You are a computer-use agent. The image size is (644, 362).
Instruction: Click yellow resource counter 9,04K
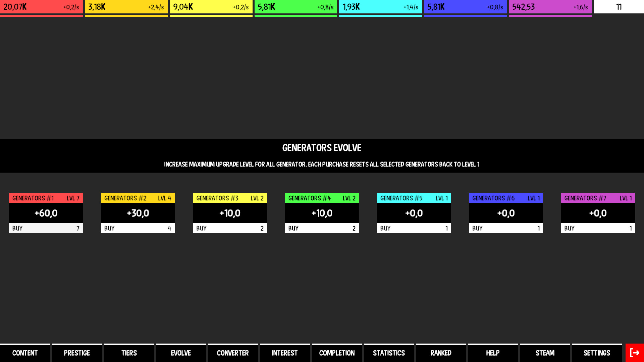coord(211,7)
